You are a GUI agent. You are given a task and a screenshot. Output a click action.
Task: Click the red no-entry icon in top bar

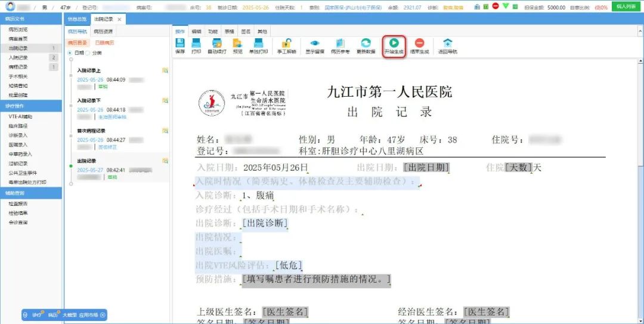pos(496,6)
